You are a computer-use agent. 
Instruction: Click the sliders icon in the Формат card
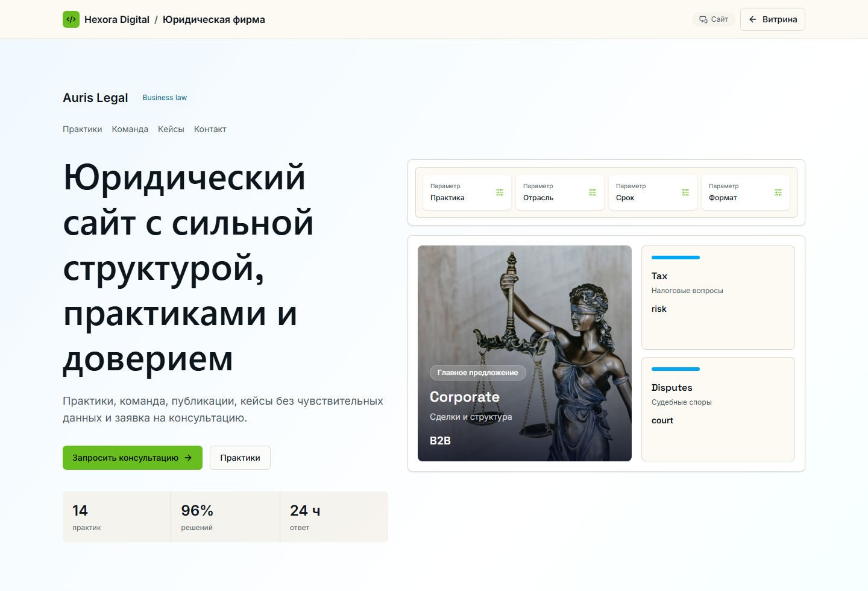point(778,192)
